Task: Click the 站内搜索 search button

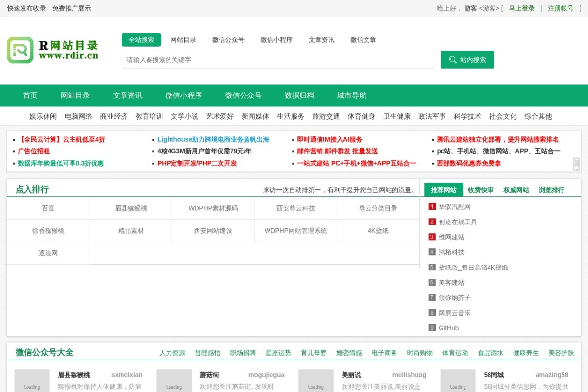Action: 467,60
